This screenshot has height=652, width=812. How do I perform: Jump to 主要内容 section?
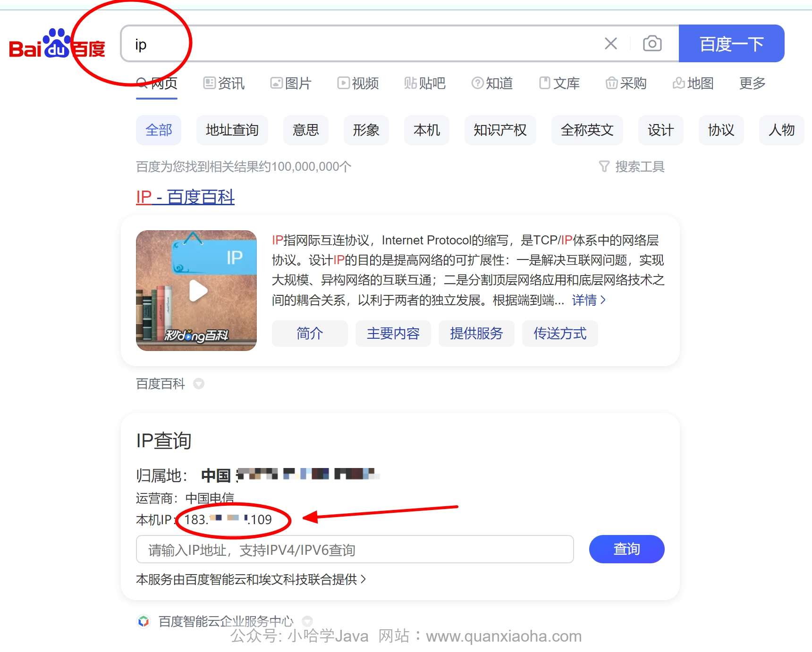click(393, 334)
